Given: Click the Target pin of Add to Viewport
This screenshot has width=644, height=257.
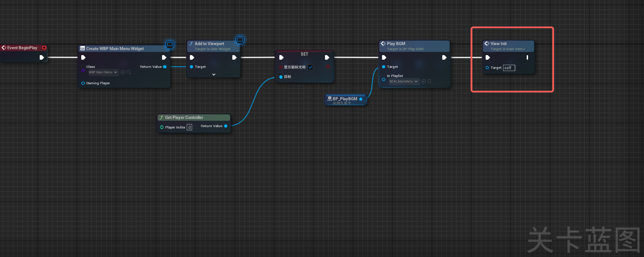Looking at the screenshot, I should point(192,67).
